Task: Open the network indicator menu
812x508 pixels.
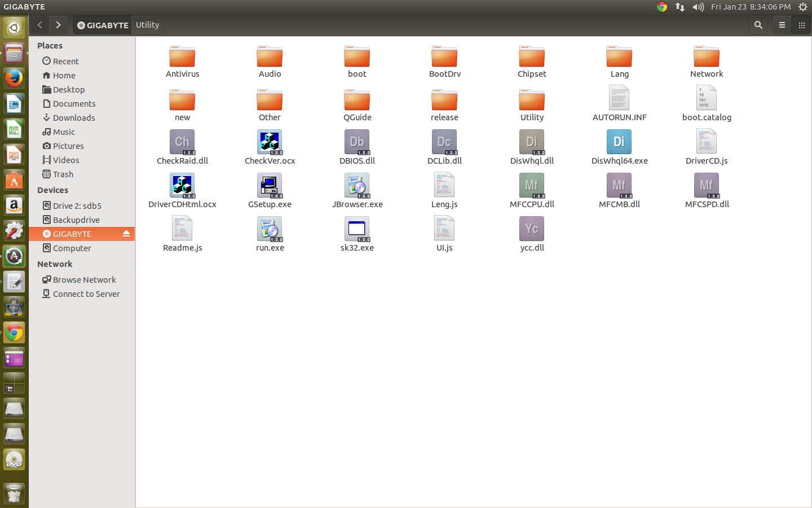Action: pyautogui.click(x=680, y=7)
